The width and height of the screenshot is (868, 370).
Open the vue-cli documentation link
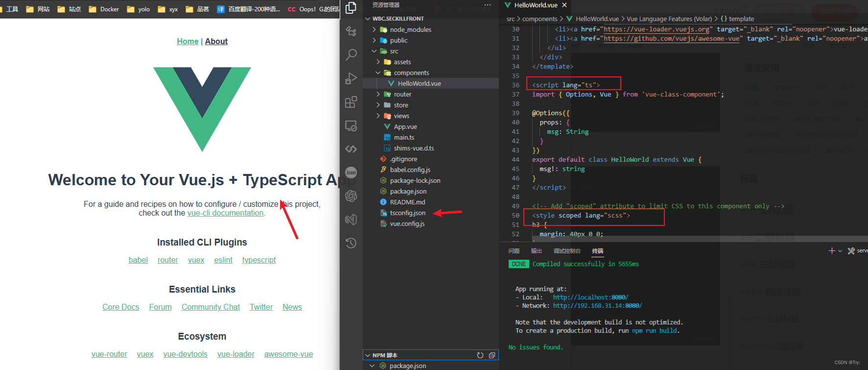tap(225, 213)
